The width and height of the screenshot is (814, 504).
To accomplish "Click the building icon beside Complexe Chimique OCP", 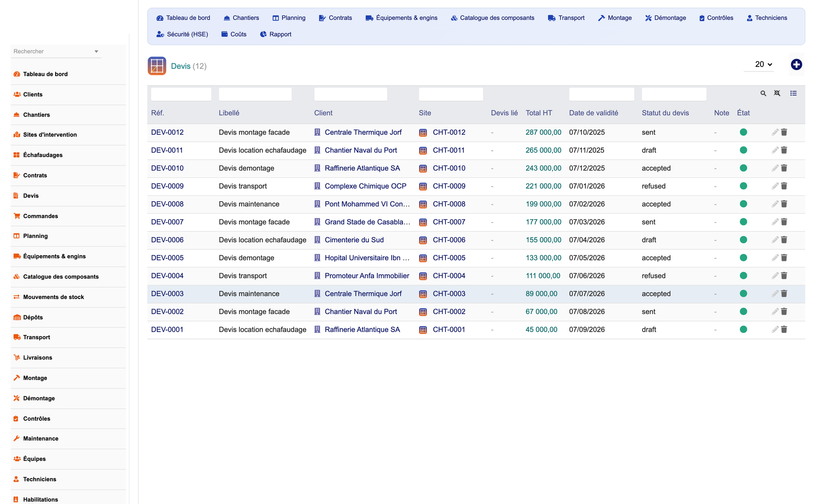I will click(317, 186).
